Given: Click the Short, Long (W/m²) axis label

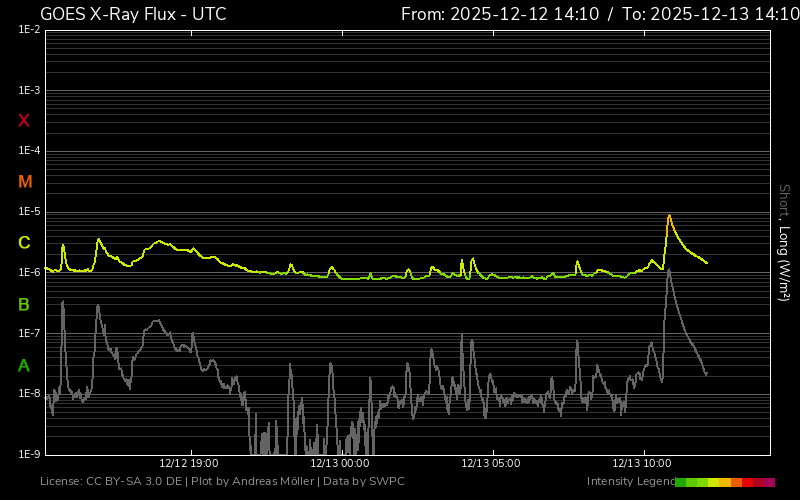Looking at the screenshot, I should [784, 241].
